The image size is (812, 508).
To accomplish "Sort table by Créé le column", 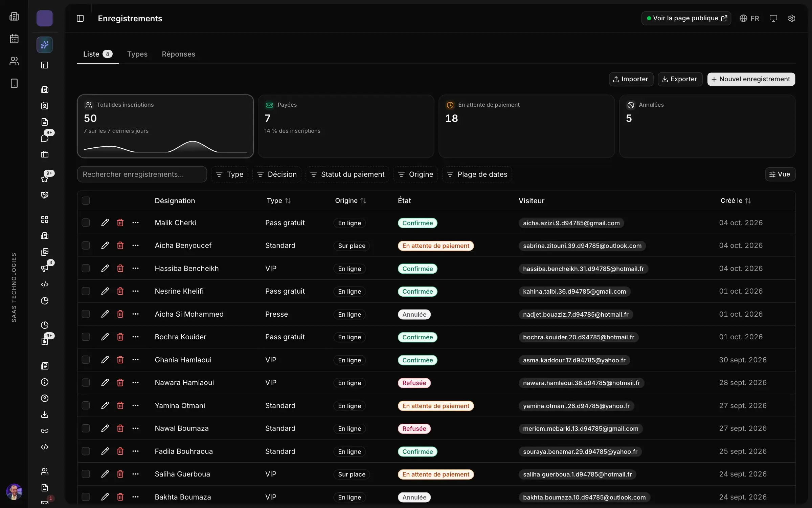I will pos(736,200).
